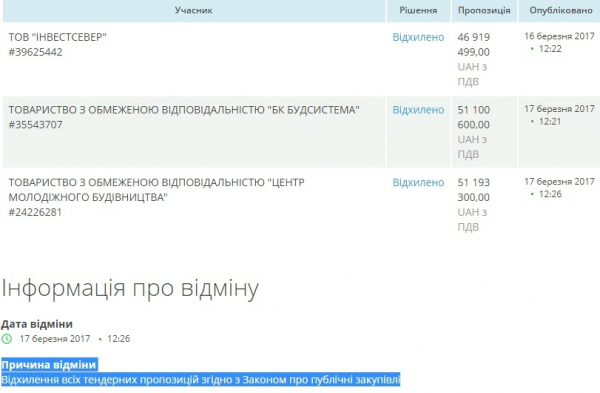Select participant name ТОВ "ІНВЕСТСЕВЕР"
The image size is (600, 393).
click(57, 37)
